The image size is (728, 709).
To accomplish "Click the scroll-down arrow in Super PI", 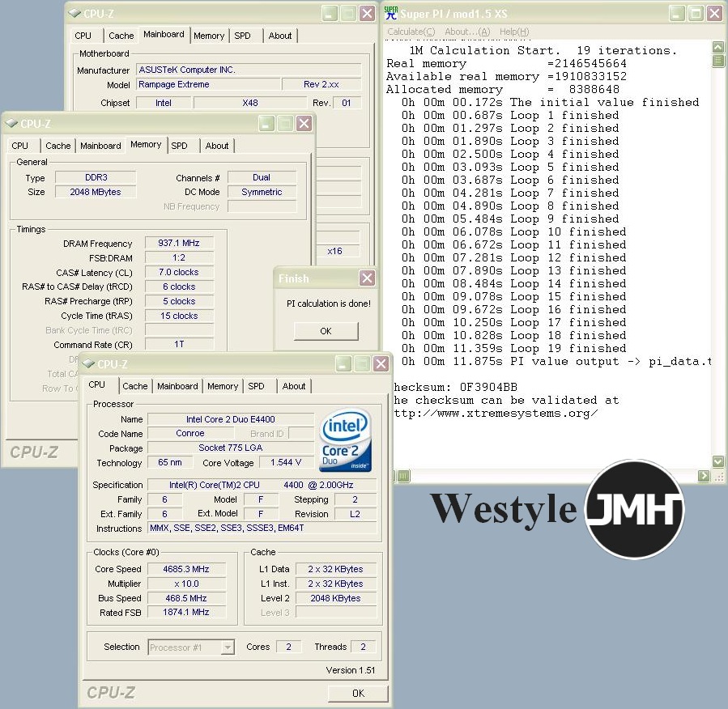I will tap(717, 461).
